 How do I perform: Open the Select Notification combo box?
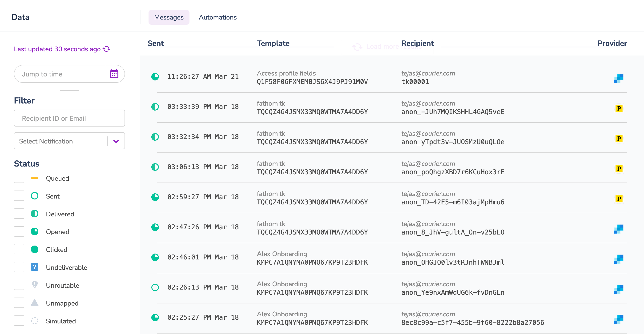point(60,141)
